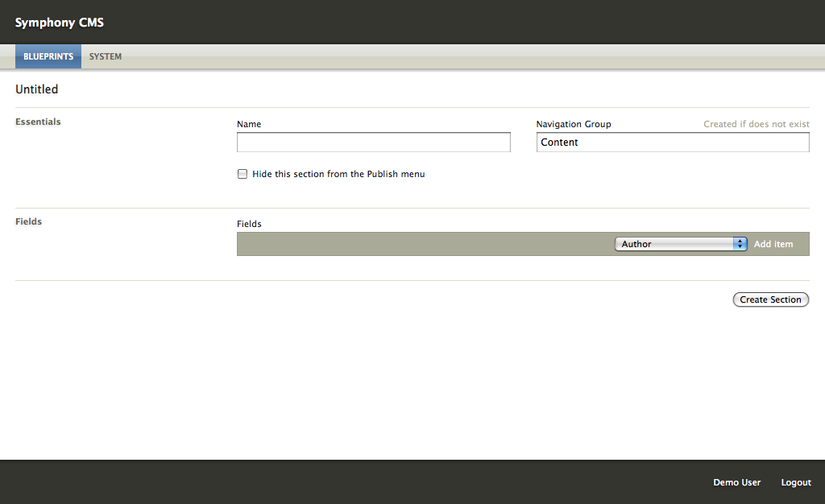Screen dimensions: 825x504
Task: Click the Symphony CMS site title
Action: pos(60,23)
